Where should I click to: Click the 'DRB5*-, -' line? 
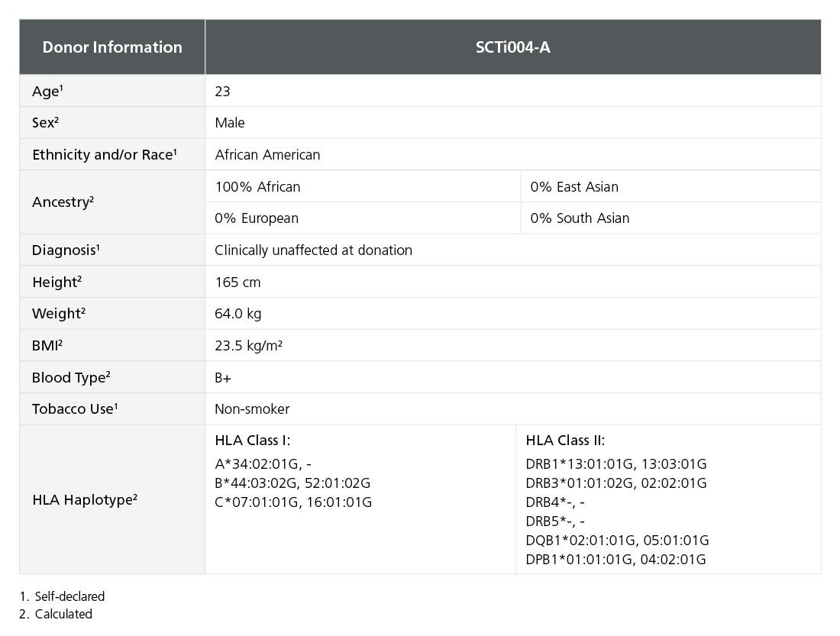pos(555,521)
